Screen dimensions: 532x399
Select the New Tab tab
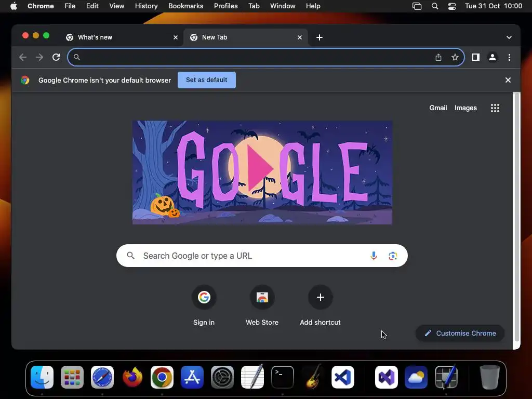[246, 37]
